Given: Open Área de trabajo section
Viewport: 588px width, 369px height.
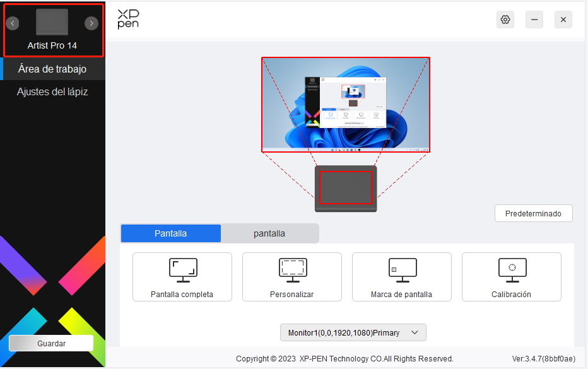Looking at the screenshot, I should coord(52,69).
